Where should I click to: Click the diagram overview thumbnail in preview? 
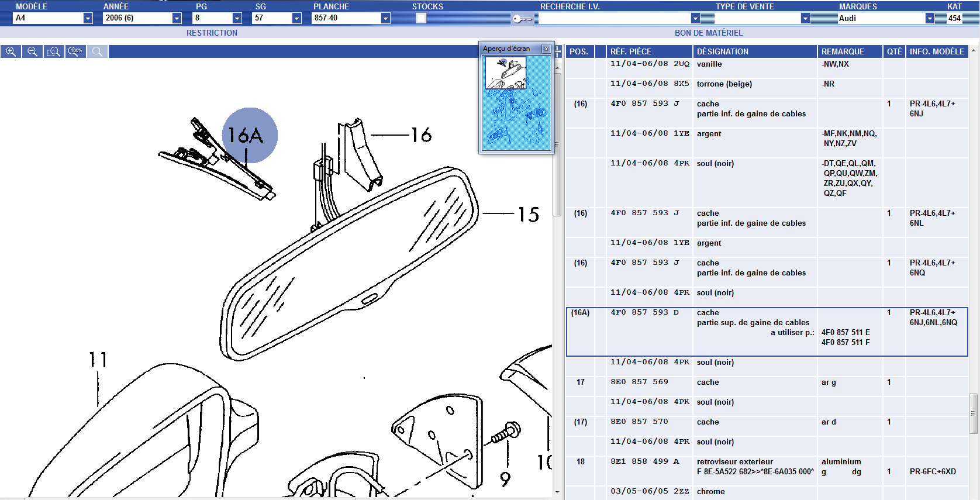516,102
